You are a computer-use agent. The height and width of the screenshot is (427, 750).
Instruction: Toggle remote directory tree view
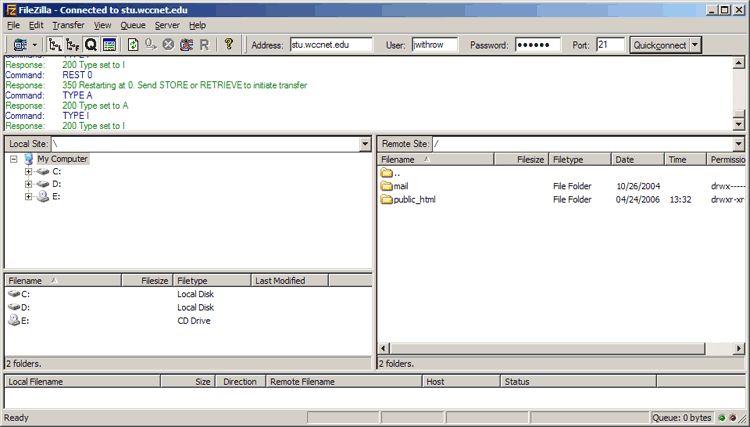pos(73,45)
